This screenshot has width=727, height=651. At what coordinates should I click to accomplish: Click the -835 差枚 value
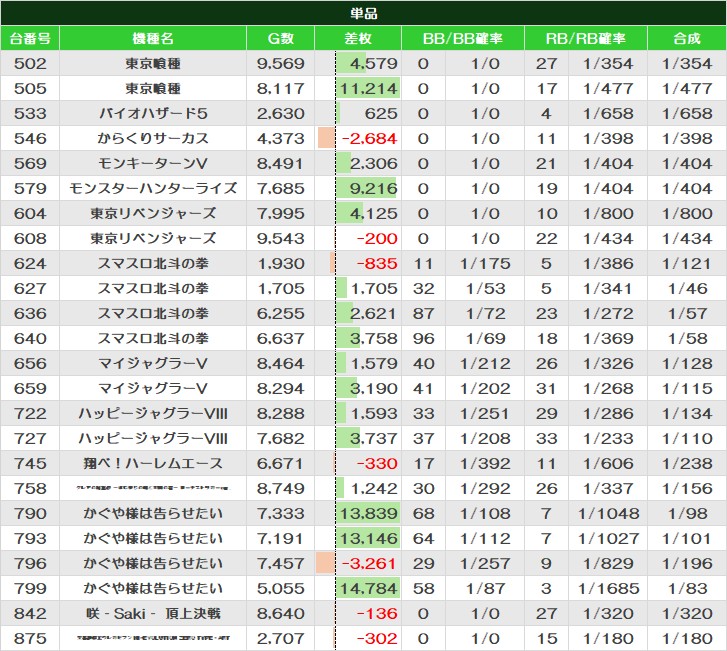[x=377, y=264]
